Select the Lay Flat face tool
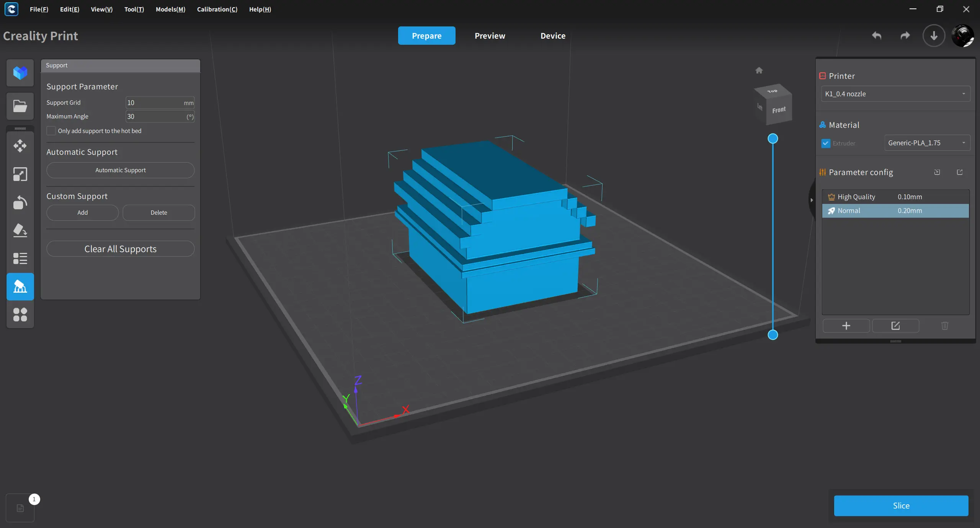Screen dimensions: 980x528 pos(20,230)
